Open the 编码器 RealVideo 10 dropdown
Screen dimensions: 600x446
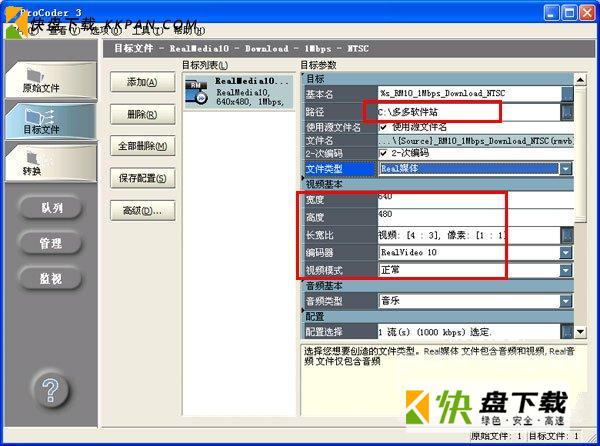[566, 252]
